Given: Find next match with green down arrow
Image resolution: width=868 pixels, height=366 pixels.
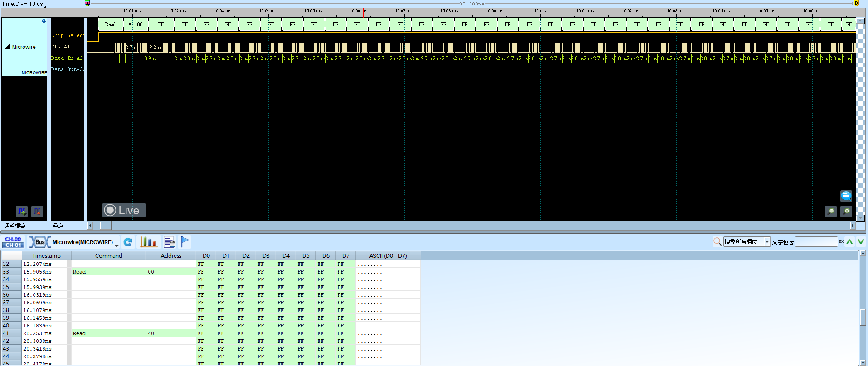Looking at the screenshot, I should pos(861,242).
